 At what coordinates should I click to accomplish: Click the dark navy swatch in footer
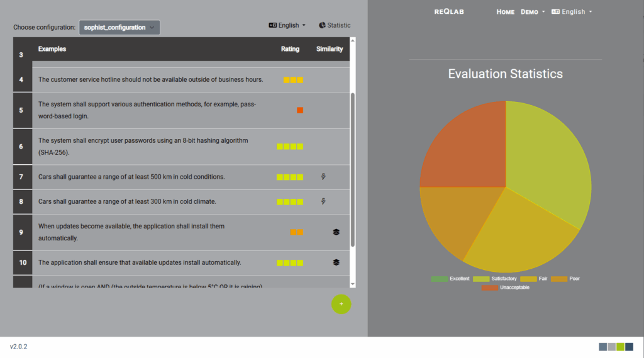(629, 347)
